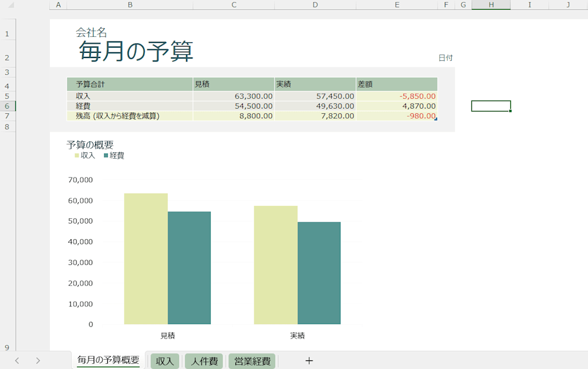Select the column D header

315,5
